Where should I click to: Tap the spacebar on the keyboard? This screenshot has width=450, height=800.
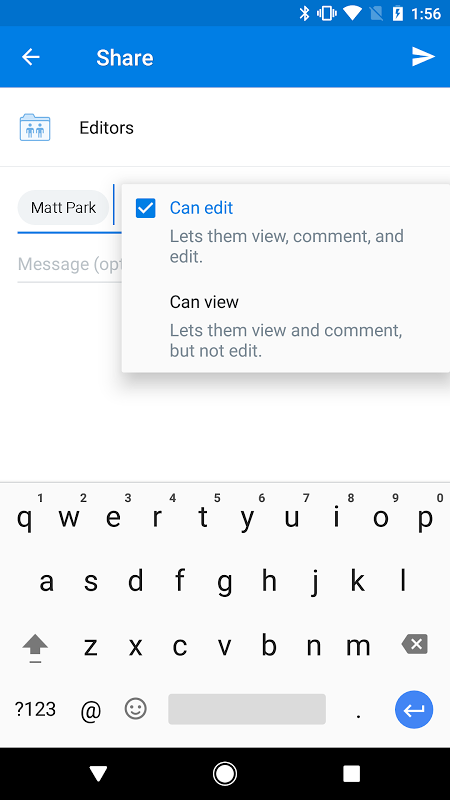pyautogui.click(x=247, y=709)
